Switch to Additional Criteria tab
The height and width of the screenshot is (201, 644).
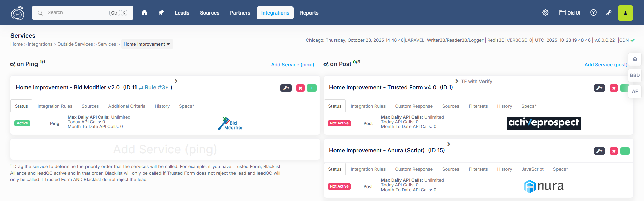[127, 106]
